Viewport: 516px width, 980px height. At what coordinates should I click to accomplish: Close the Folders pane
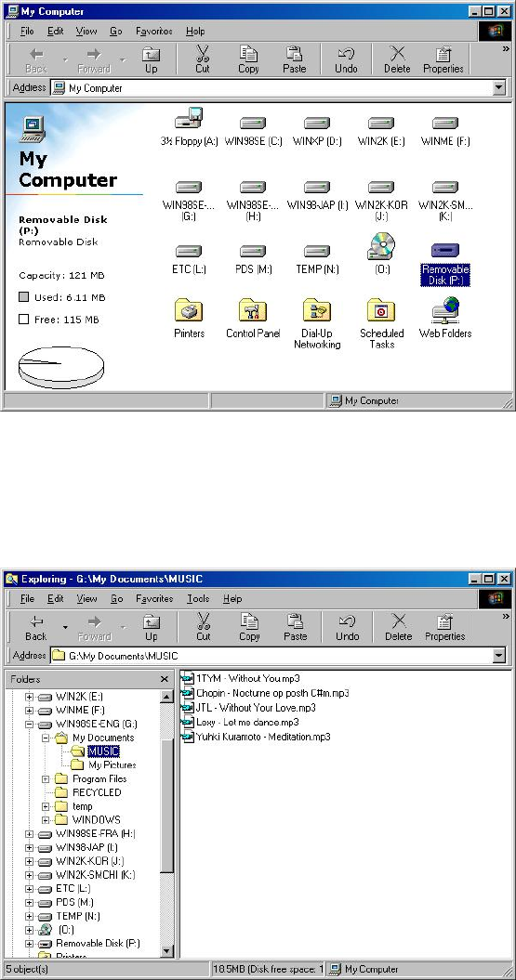coord(165,679)
